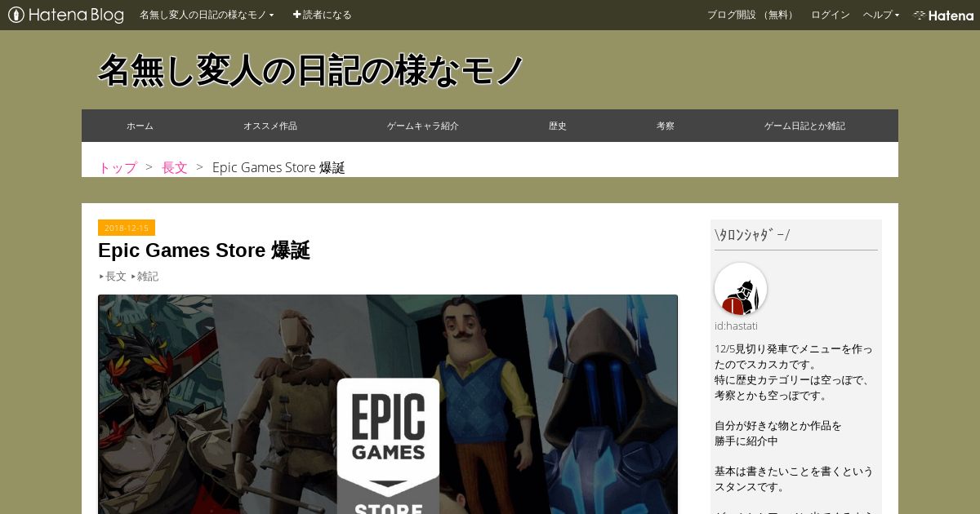Click the Hatena logo on the right of the top bar
Screen dimensions: 980x514
[x=943, y=15]
